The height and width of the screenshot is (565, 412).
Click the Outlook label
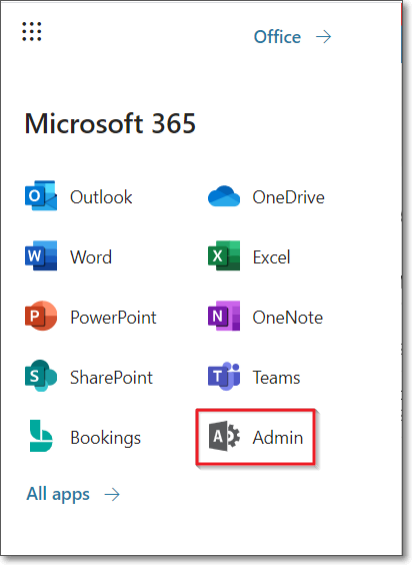(101, 197)
